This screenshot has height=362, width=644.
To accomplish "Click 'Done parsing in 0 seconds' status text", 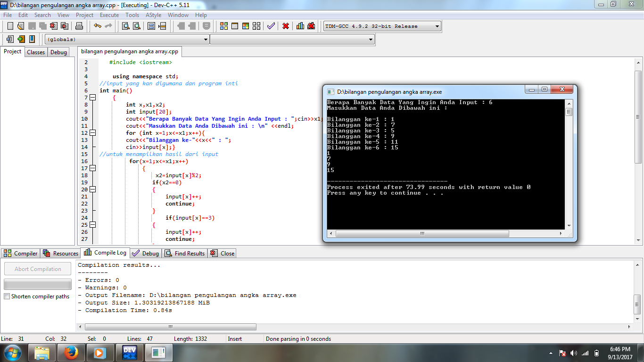I will 298,339.
